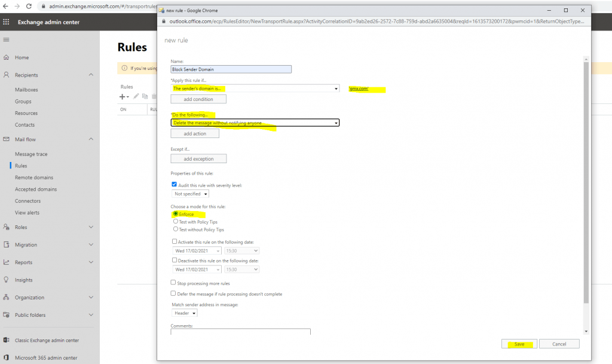Click the copy rule icon
This screenshot has height=364, width=612.
[145, 96]
